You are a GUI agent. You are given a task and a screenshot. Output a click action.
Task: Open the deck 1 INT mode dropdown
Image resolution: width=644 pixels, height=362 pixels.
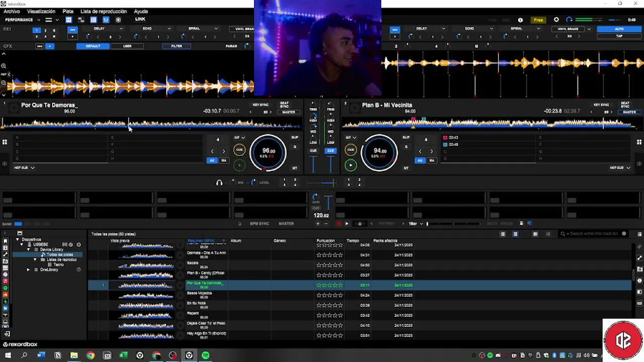(x=239, y=137)
